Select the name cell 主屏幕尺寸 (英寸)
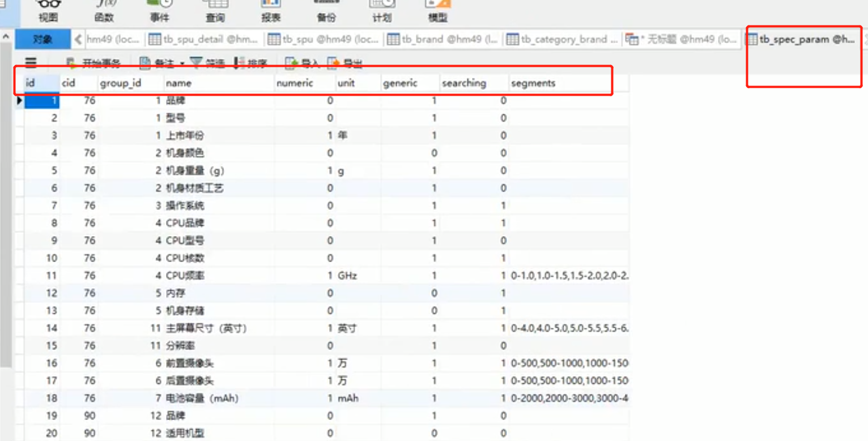868x441 pixels. coord(219,328)
